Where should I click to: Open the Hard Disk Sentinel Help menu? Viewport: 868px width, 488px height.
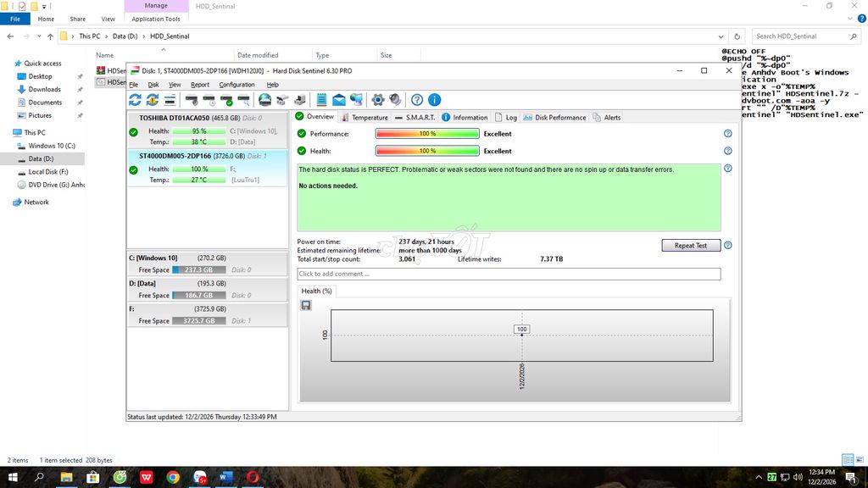[272, 85]
